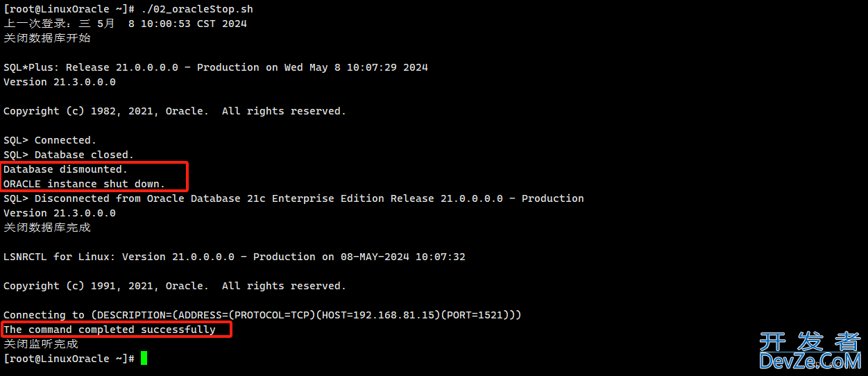
Task: Click the green terminal cursor block
Action: 144,358
